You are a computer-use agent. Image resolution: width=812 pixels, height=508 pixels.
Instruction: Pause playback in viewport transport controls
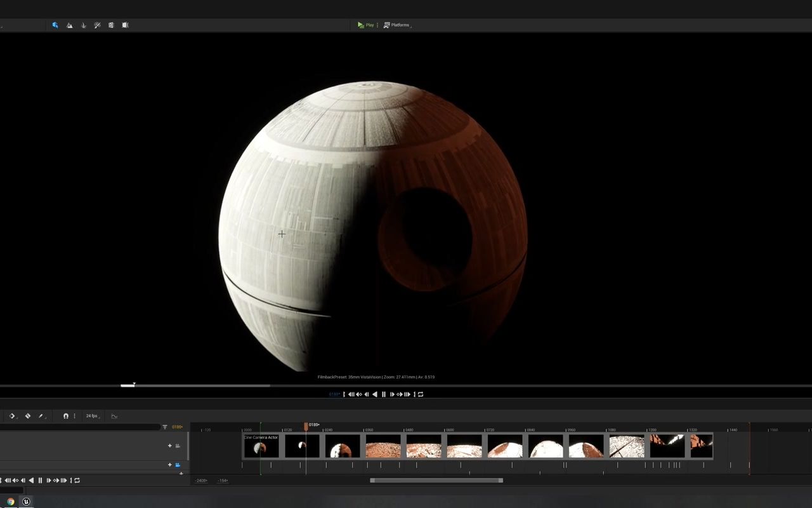384,394
